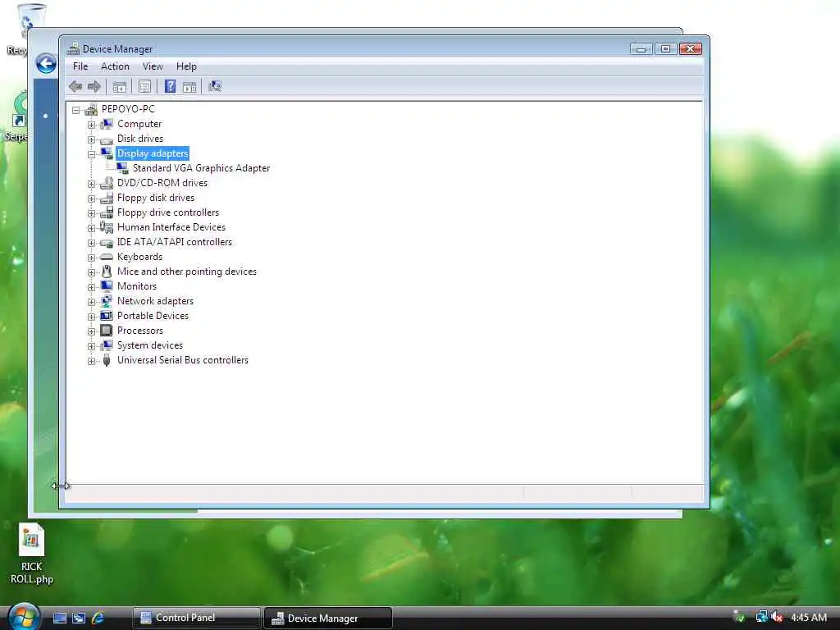Image resolution: width=840 pixels, height=630 pixels.
Task: Select the Display adapters tree label
Action: (153, 153)
